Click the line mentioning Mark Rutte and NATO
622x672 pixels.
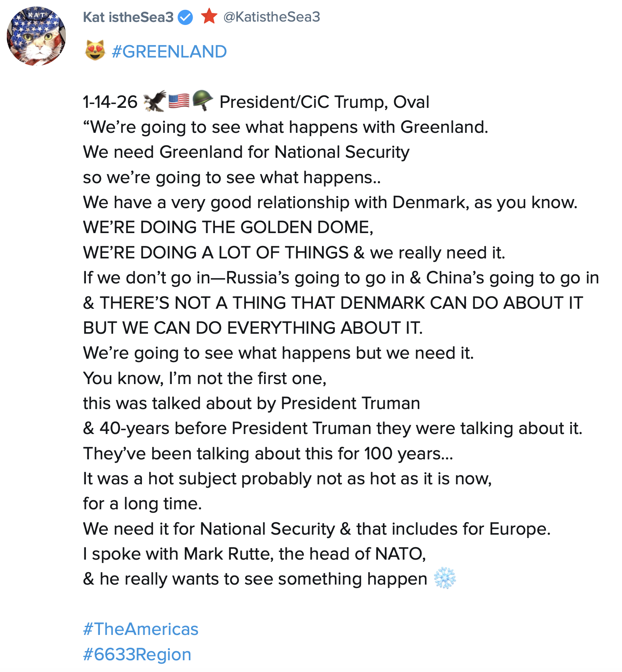(x=254, y=554)
